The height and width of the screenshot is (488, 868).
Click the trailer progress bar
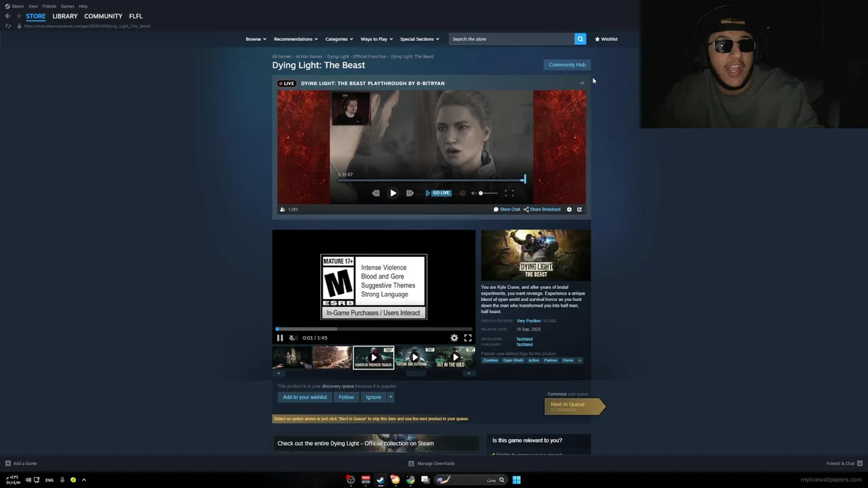[374, 329]
